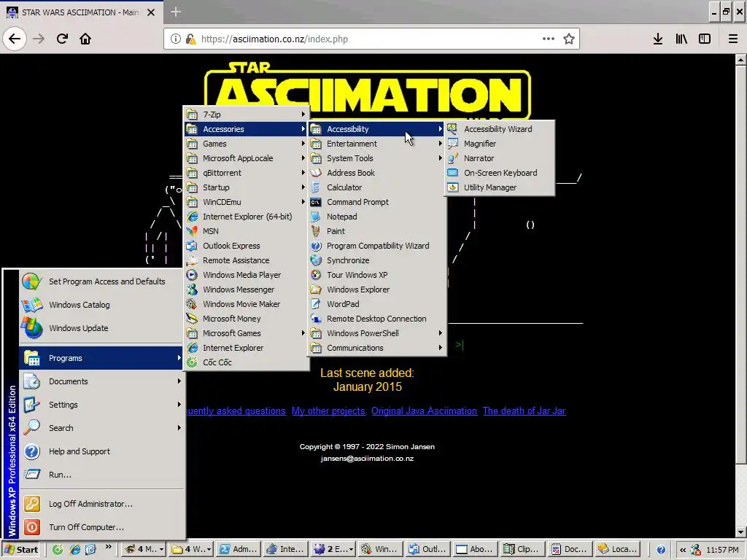Expand the Communications submenu
Screen dimensions: 747x560
click(x=377, y=348)
